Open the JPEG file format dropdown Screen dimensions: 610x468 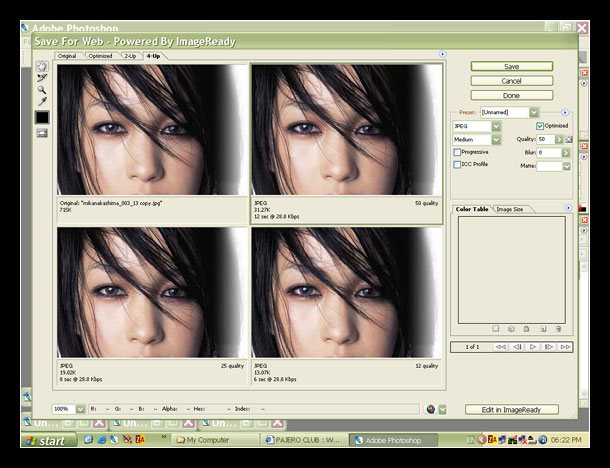tap(496, 127)
